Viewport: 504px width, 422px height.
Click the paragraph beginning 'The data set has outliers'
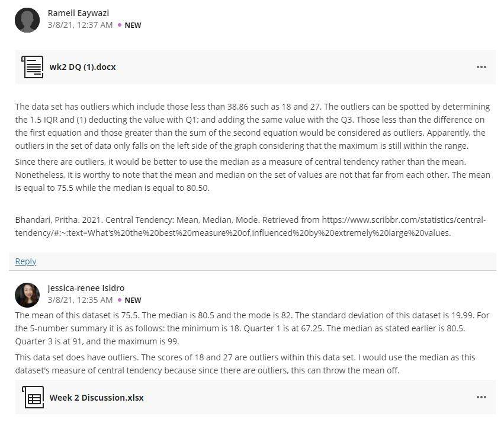pyautogui.click(x=253, y=126)
